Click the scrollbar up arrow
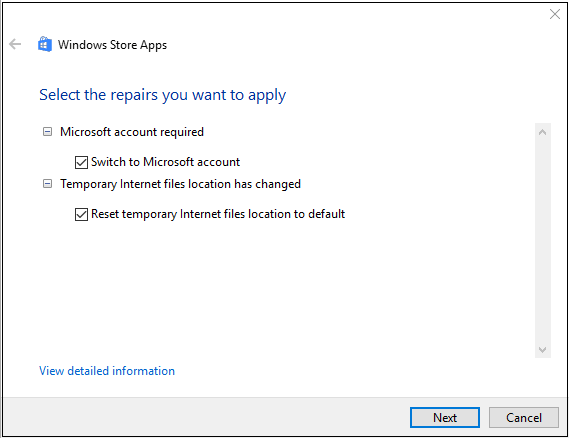This screenshot has height=438, width=569. 543,132
